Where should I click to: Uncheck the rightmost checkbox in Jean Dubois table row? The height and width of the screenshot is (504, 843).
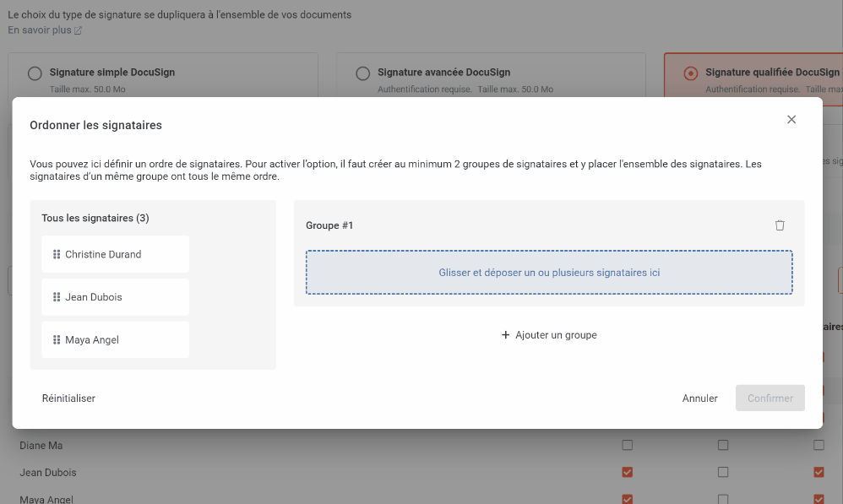point(819,472)
